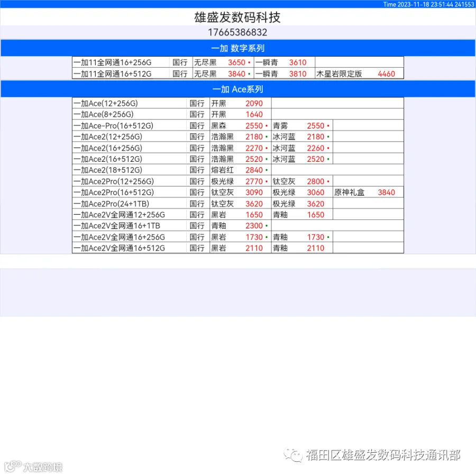Image resolution: width=476 pixels, height=476 pixels.
Task: Select the 一加Ace(8+256G) model name
Action: pos(104,114)
